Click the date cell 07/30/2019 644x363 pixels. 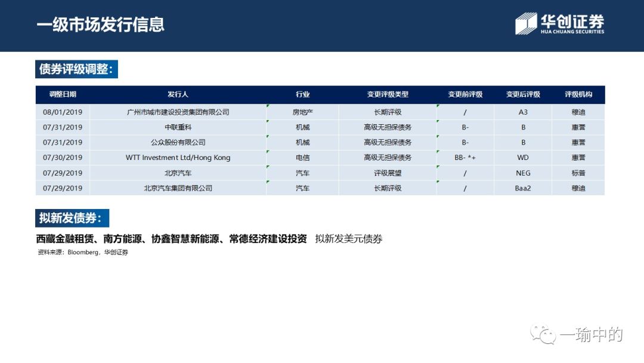(x=63, y=158)
